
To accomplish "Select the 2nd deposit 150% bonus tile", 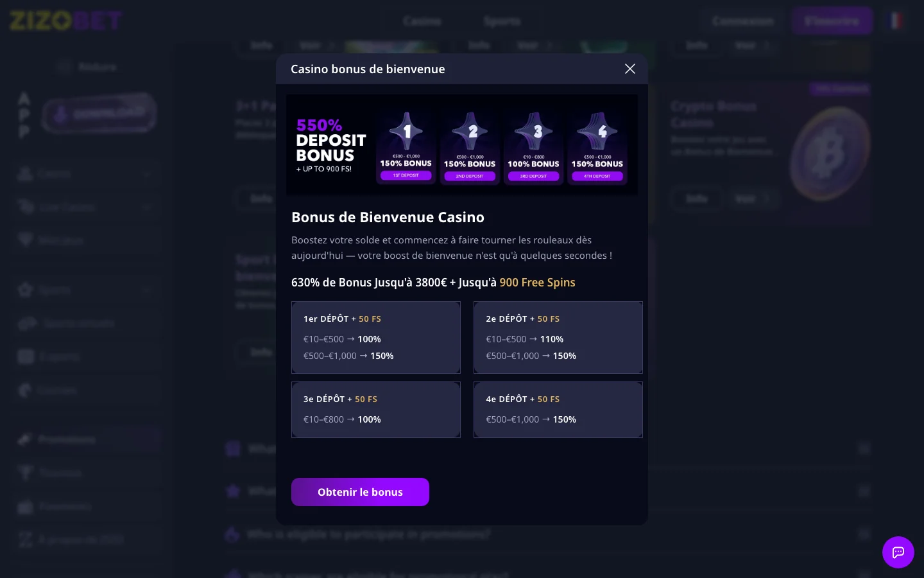I will click(470, 146).
